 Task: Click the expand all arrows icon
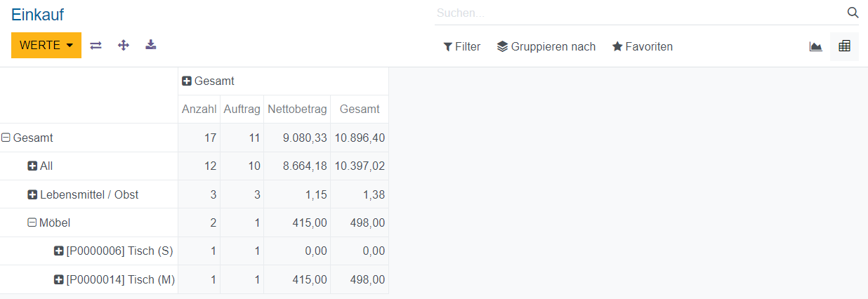124,46
